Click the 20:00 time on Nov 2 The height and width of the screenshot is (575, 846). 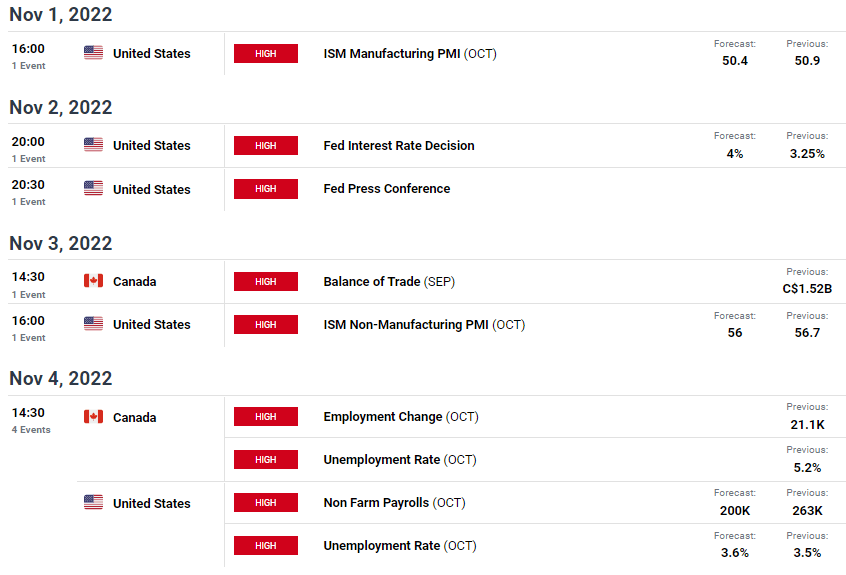tap(28, 142)
